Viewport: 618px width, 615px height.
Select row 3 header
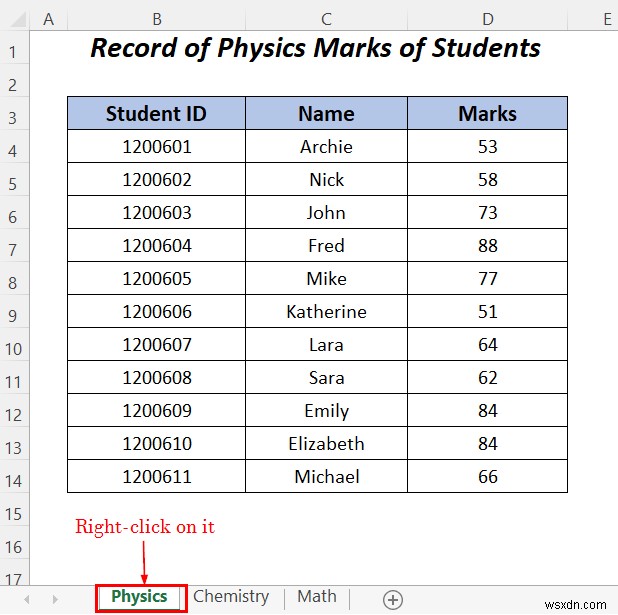point(14,114)
